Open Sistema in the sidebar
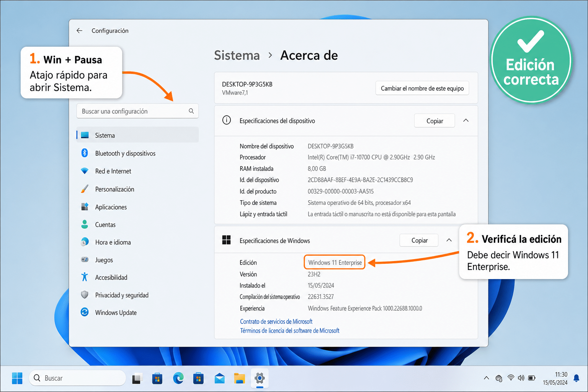Image resolution: width=588 pixels, height=392 pixels. [x=137, y=135]
